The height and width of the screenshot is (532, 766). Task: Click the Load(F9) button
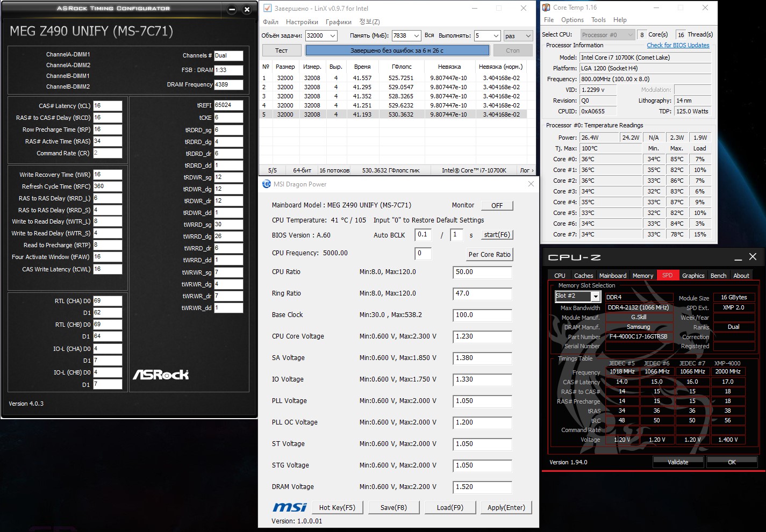[450, 507]
